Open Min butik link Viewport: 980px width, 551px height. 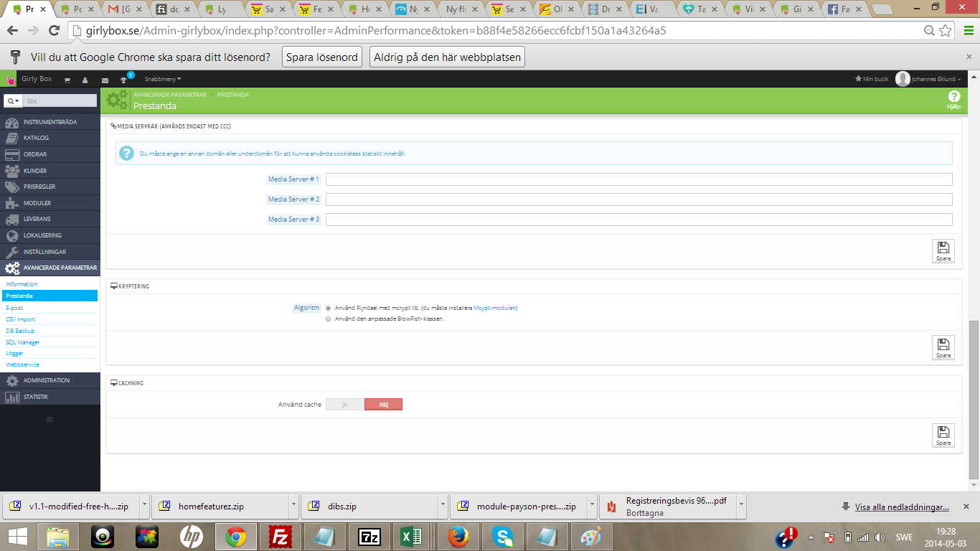point(872,79)
